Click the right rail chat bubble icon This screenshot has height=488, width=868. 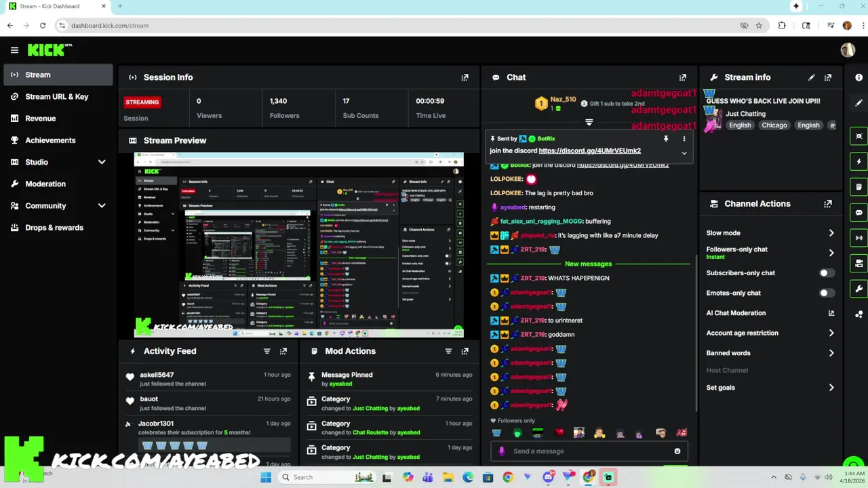click(x=859, y=213)
